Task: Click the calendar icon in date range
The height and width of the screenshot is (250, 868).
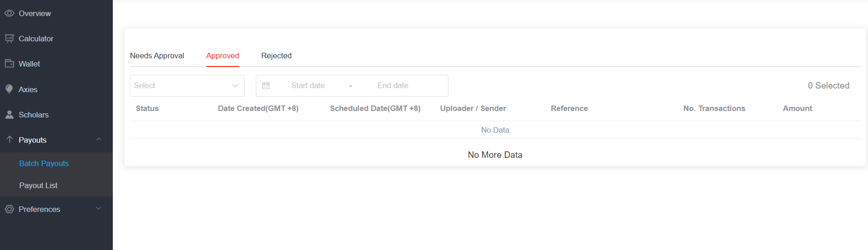Action: (266, 86)
